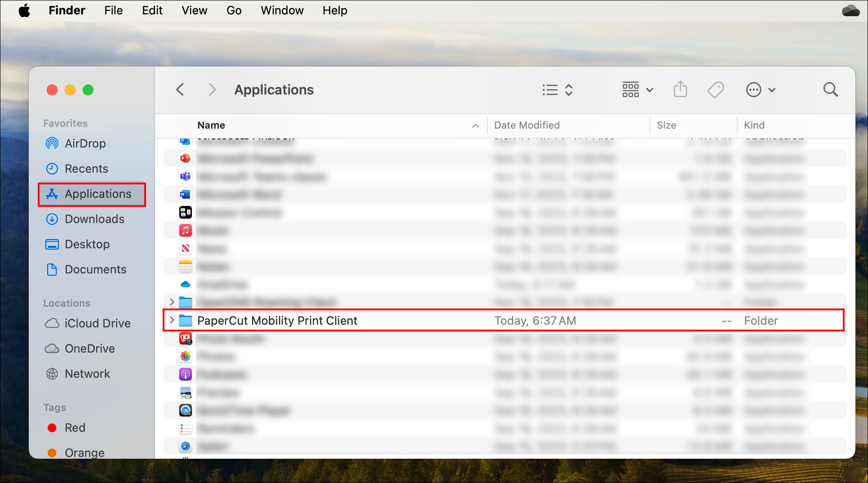Click the Mission Control app icon
868x483 pixels.
[x=186, y=212]
